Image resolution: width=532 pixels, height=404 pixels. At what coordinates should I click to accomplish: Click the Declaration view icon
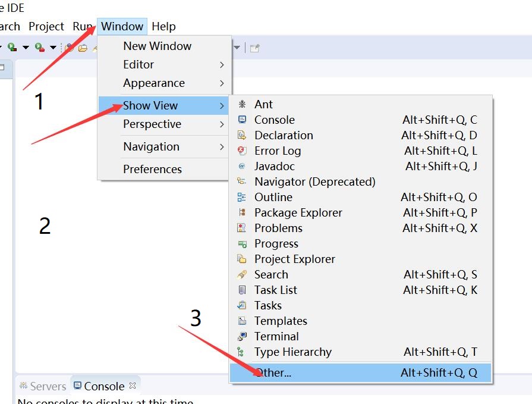242,135
